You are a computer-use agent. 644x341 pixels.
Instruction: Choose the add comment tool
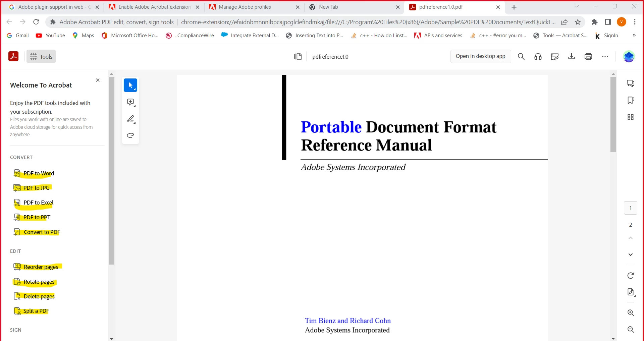click(x=130, y=102)
